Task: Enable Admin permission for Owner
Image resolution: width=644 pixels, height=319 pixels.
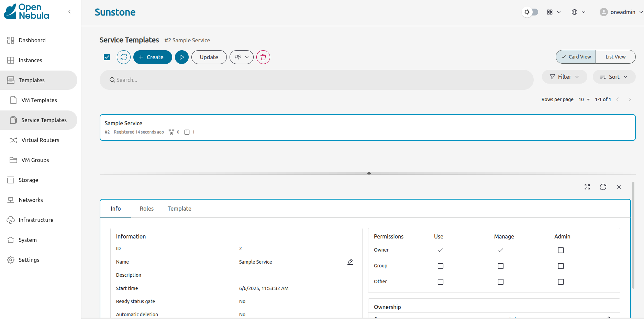Action: [561, 250]
